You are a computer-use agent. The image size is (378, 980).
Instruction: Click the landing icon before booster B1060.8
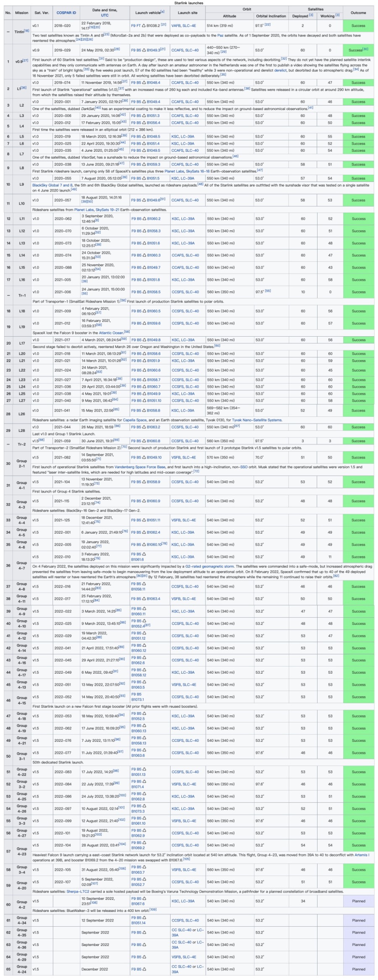[144, 441]
